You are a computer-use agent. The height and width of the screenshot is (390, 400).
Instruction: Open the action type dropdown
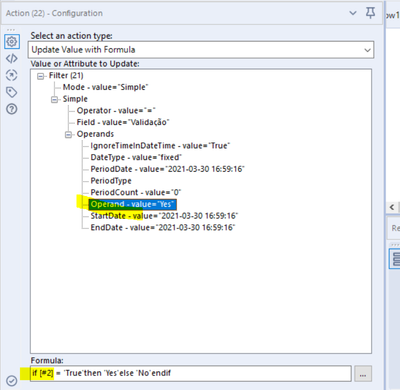tap(201, 50)
